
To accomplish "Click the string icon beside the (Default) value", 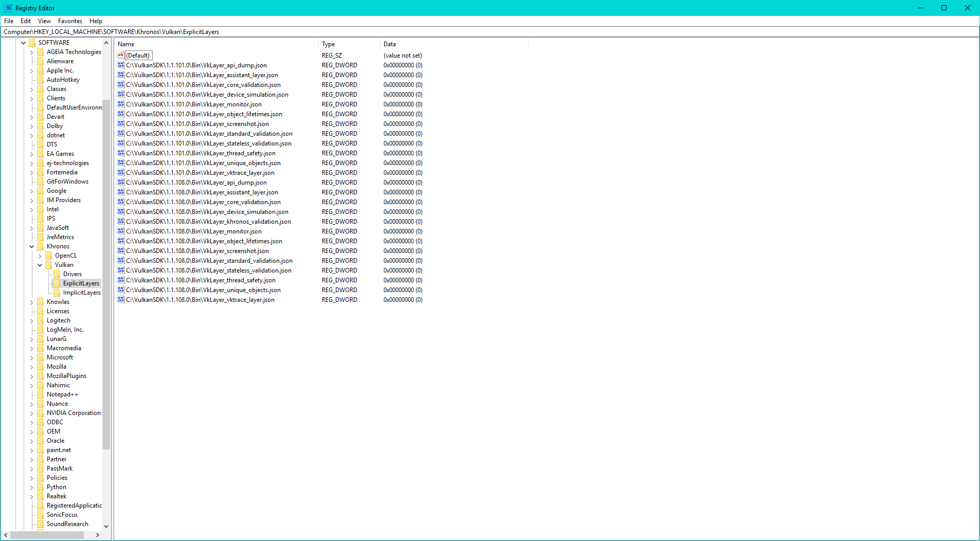I will tap(121, 55).
